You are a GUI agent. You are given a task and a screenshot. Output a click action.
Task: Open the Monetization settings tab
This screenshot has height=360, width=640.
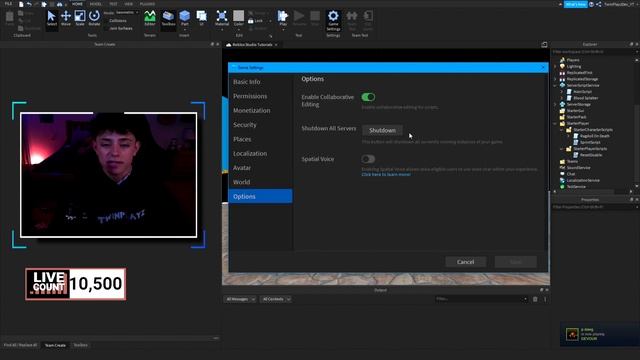coord(260,110)
